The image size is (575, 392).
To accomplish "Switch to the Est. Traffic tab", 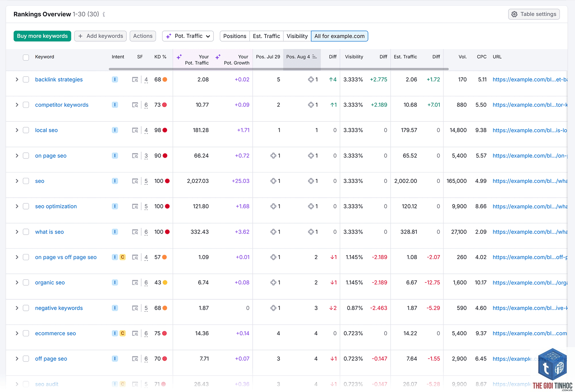I will pyautogui.click(x=266, y=36).
